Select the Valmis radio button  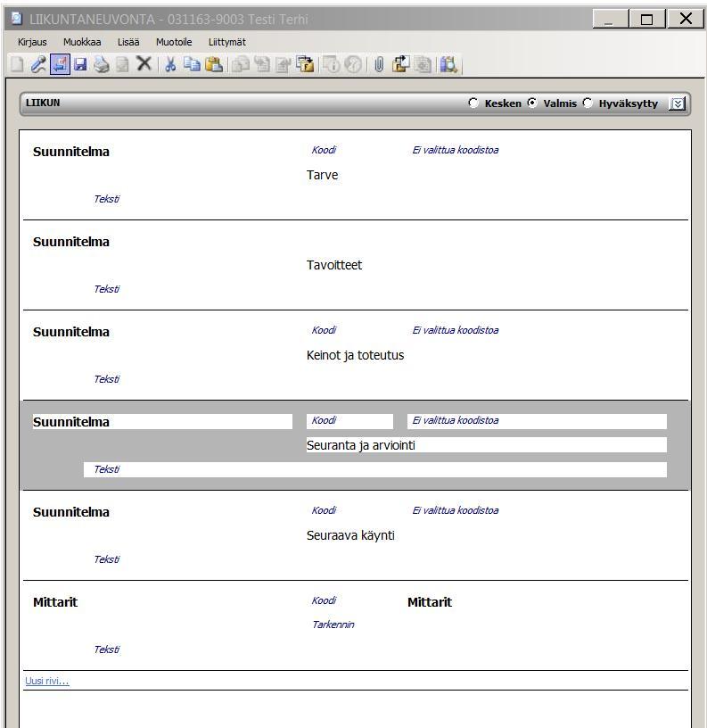pyautogui.click(x=532, y=103)
